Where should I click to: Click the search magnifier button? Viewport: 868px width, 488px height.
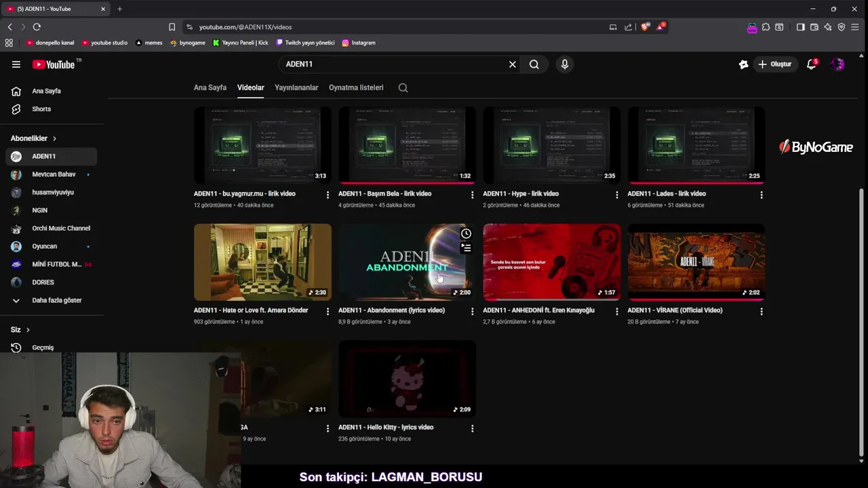pos(534,64)
